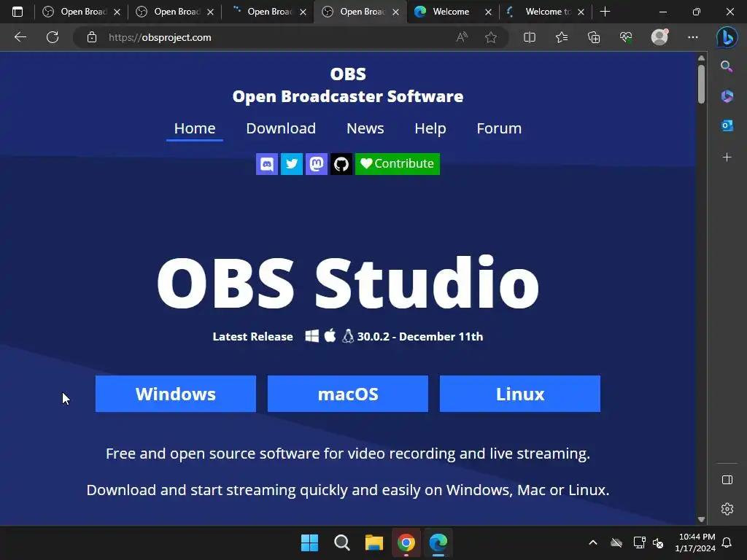Click the green Contribute button
Image resolution: width=747 pixels, height=560 pixels.
(x=398, y=164)
